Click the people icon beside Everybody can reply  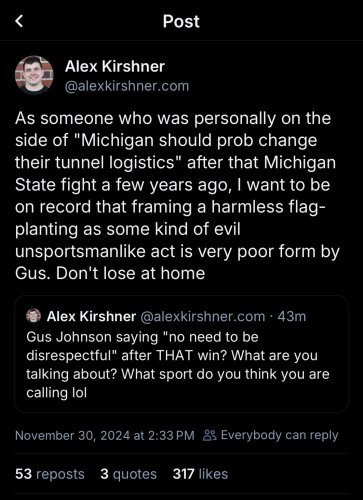[x=210, y=435]
